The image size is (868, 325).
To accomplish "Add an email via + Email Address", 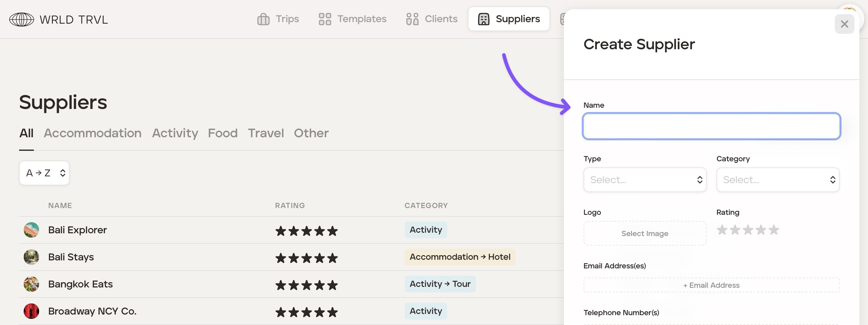I will pos(711,285).
